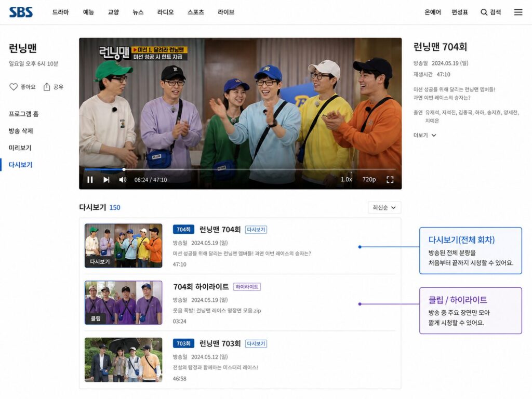532x399 pixels.
Task: Click the SBS logo
Action: point(21,12)
